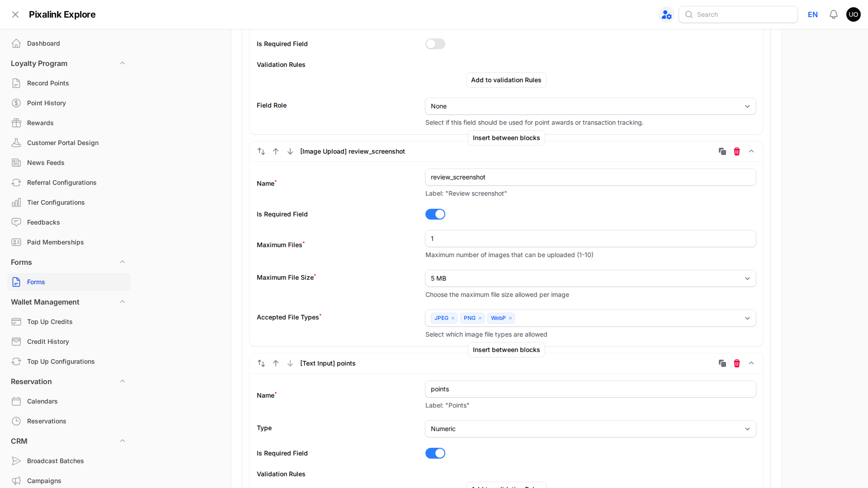
Task: Move review_screenshot block up
Action: 276,151
